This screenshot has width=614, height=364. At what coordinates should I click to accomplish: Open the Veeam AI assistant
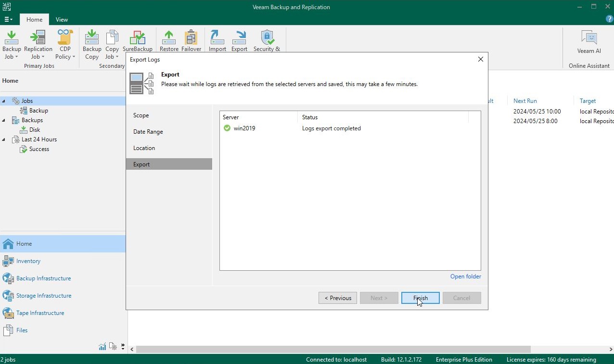(589, 42)
